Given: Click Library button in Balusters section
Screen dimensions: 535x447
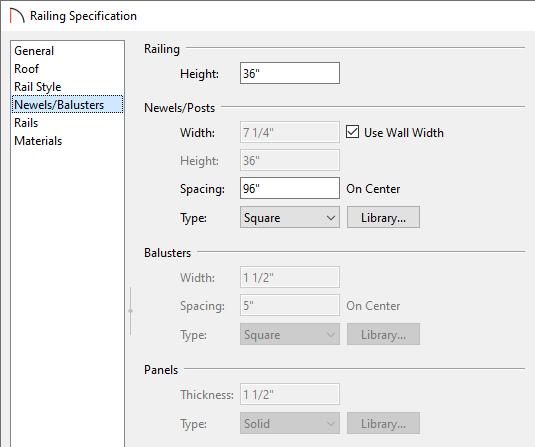Looking at the screenshot, I should click(x=383, y=334).
